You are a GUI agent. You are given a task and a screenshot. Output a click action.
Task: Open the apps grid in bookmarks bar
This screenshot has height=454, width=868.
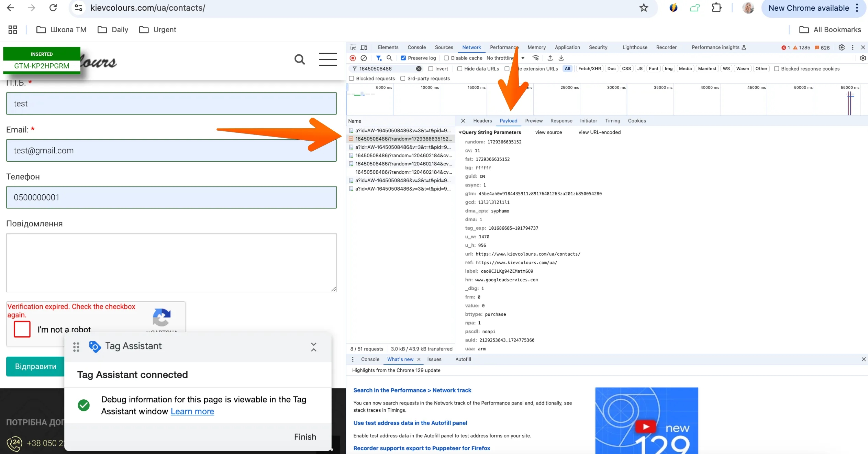click(x=13, y=30)
